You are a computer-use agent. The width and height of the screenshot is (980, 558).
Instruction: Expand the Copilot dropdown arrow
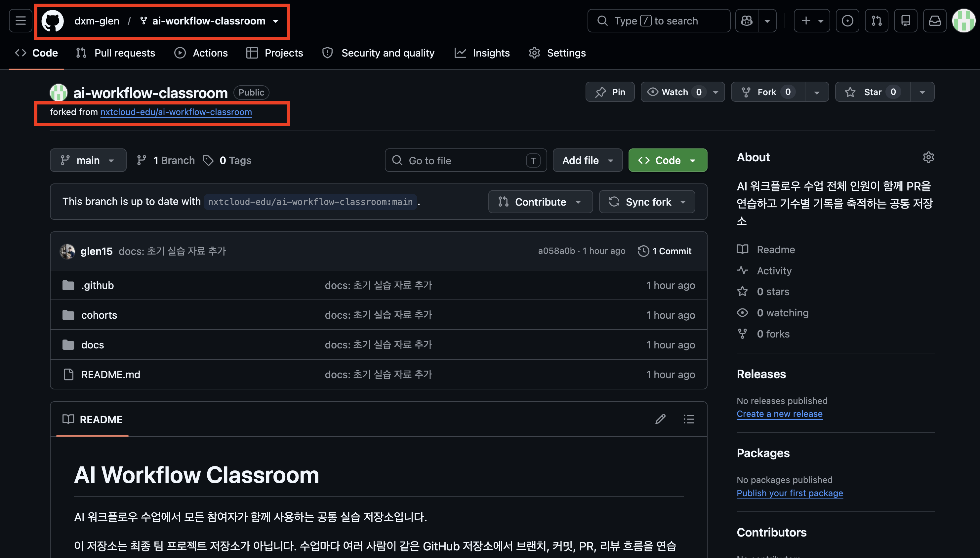pos(767,21)
